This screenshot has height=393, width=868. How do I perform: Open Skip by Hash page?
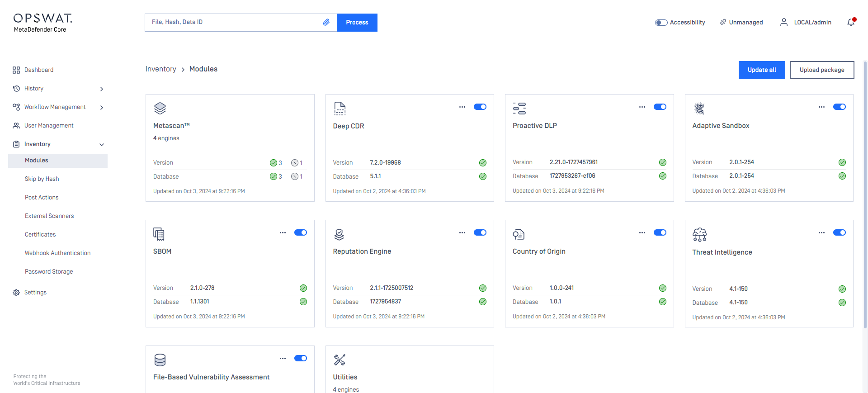pos(42,179)
